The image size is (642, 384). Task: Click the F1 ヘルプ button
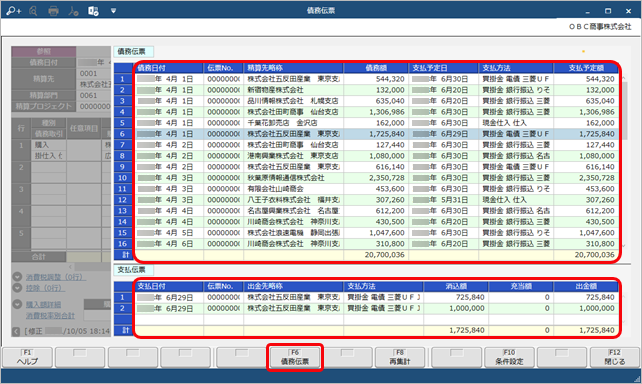pyautogui.click(x=27, y=357)
